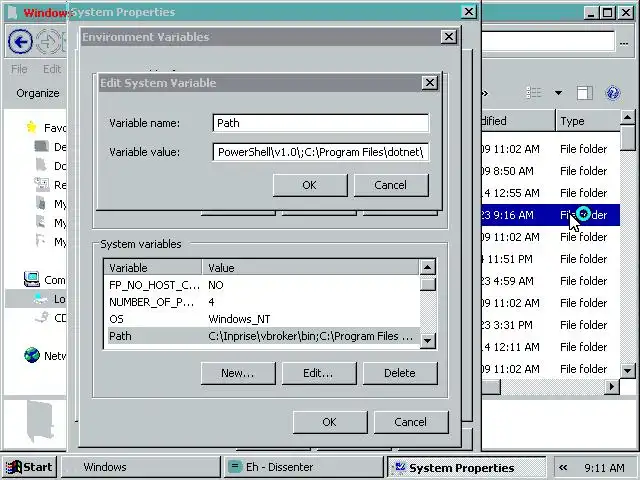Open the Organize menu in Explorer
The width and height of the screenshot is (640, 480).
point(38,93)
